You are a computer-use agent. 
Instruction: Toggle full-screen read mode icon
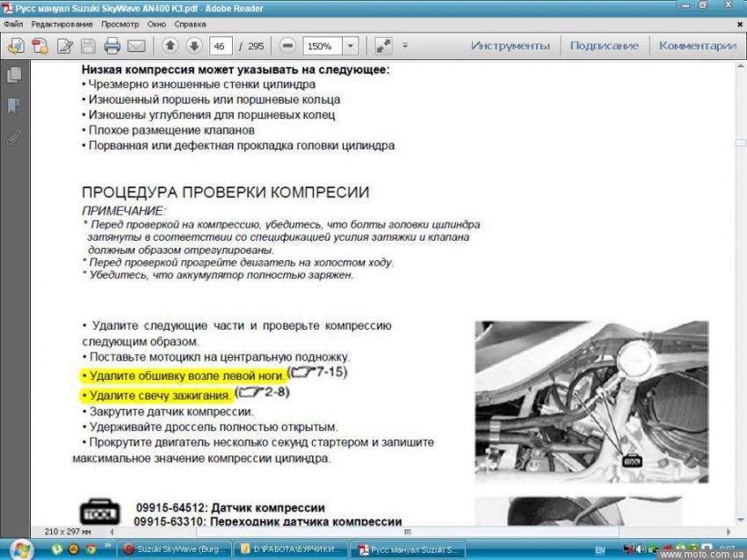coord(383,46)
